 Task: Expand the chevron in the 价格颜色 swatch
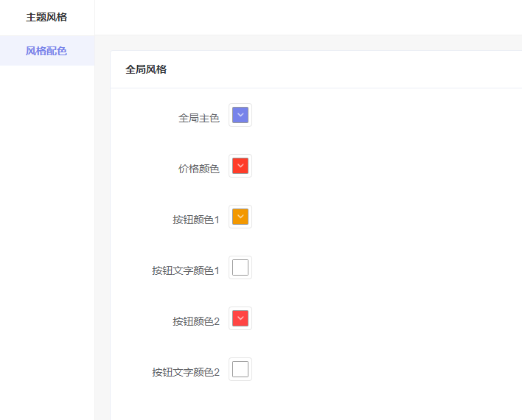pyautogui.click(x=240, y=166)
